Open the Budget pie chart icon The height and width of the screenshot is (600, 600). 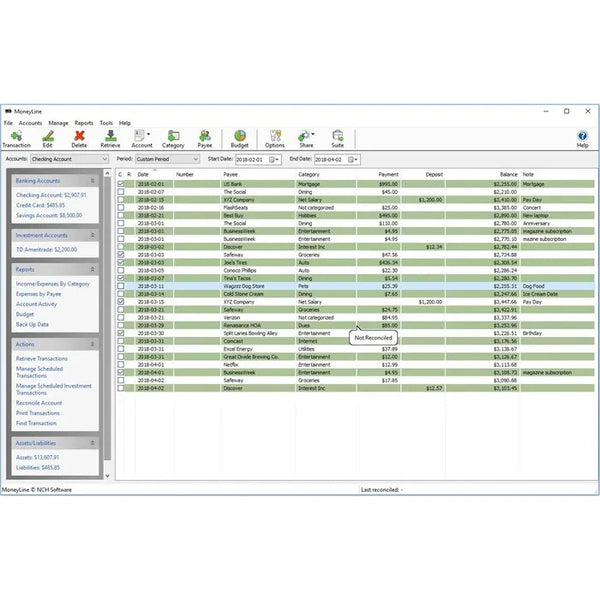(240, 139)
